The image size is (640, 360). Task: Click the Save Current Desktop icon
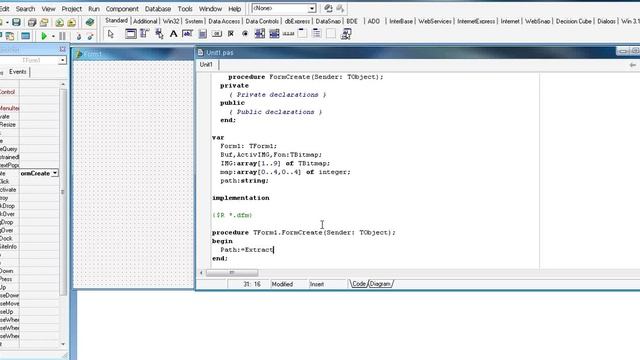click(328, 8)
